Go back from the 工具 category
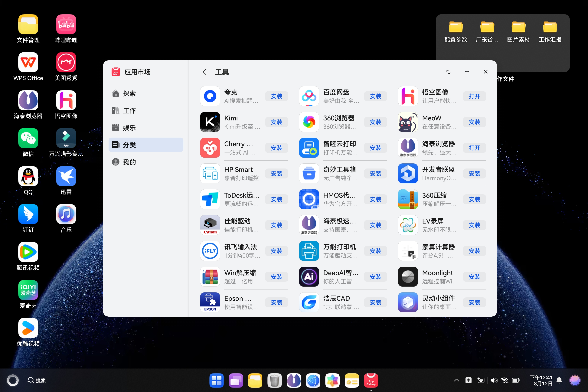 (x=204, y=72)
